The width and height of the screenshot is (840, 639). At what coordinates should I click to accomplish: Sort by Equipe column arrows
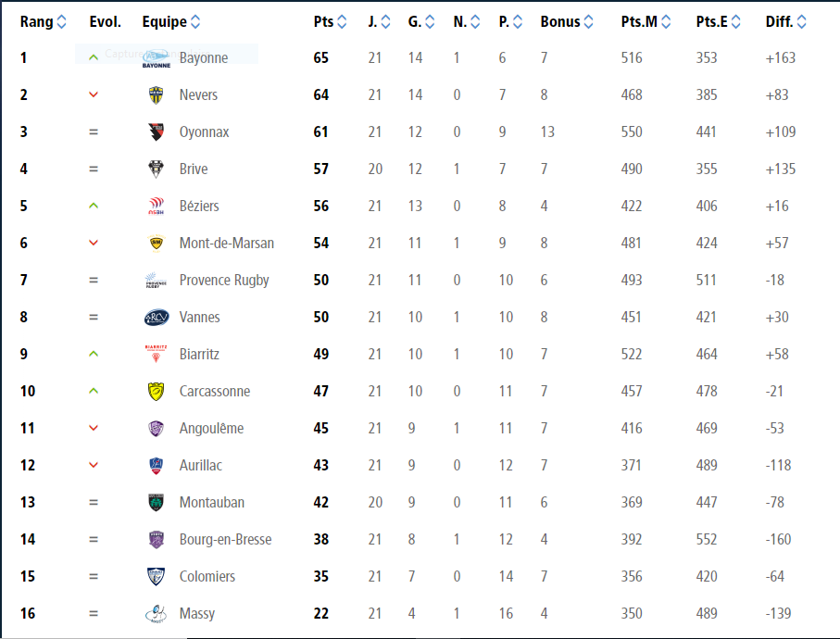[x=195, y=22]
